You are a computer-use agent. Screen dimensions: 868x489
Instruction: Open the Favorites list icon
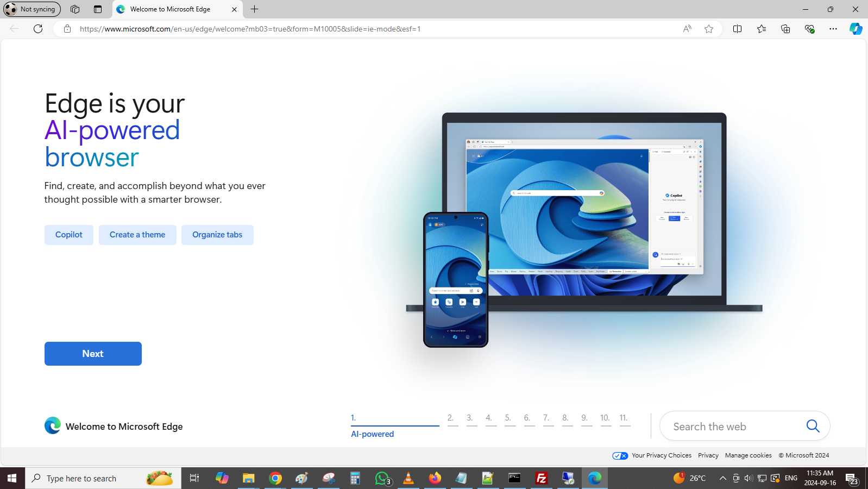762,29
